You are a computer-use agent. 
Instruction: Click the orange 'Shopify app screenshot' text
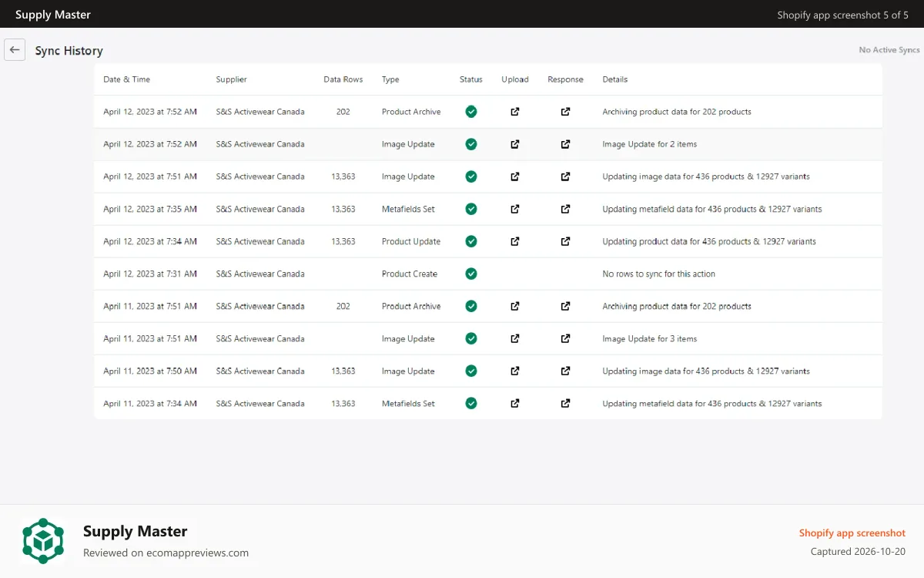tap(852, 533)
